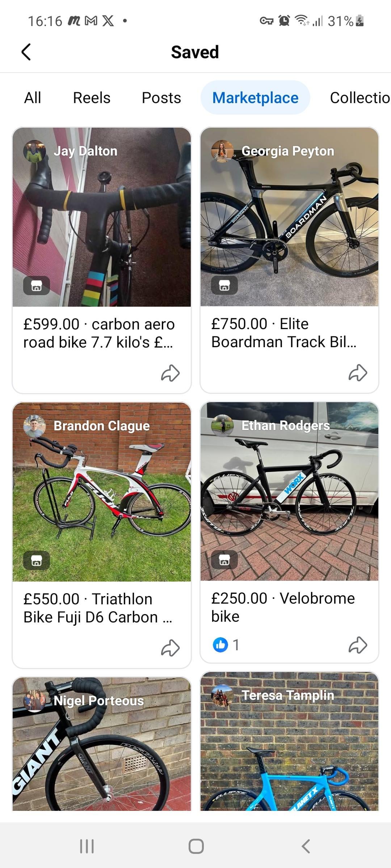Viewport: 391px width, 868px height.
Task: Open the Posts tab
Action: (x=161, y=98)
